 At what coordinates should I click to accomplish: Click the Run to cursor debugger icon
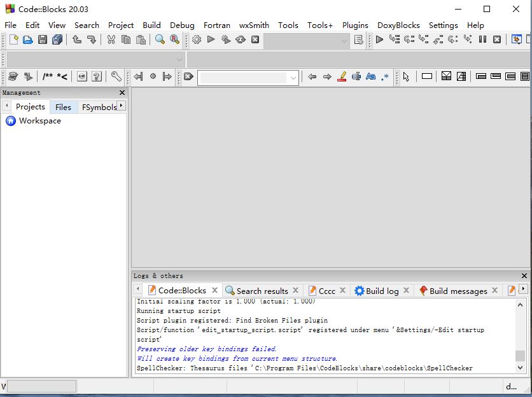point(395,39)
